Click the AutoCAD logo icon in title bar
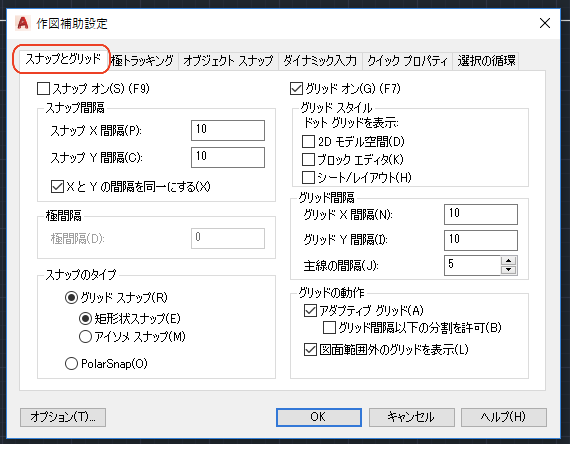The image size is (573, 449). click(23, 23)
